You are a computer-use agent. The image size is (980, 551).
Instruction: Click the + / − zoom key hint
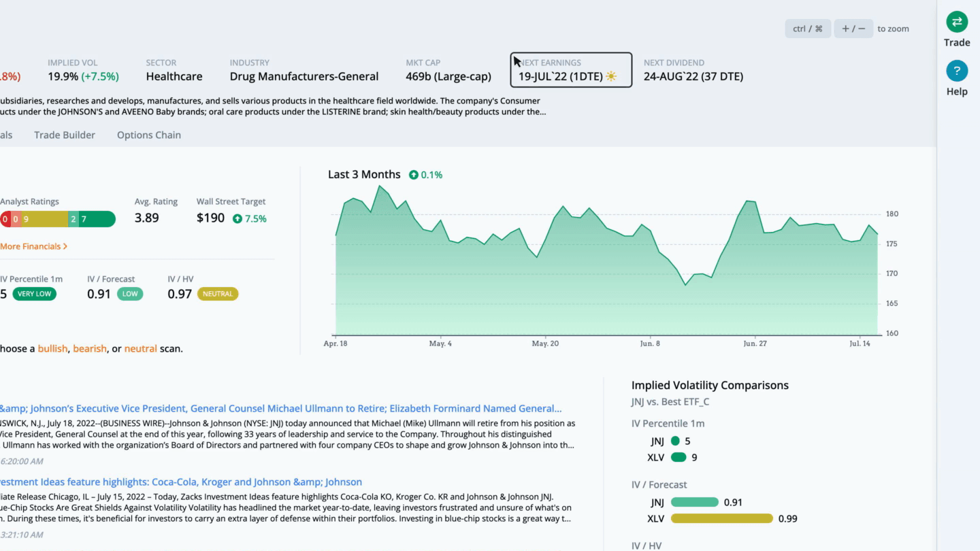tap(853, 29)
